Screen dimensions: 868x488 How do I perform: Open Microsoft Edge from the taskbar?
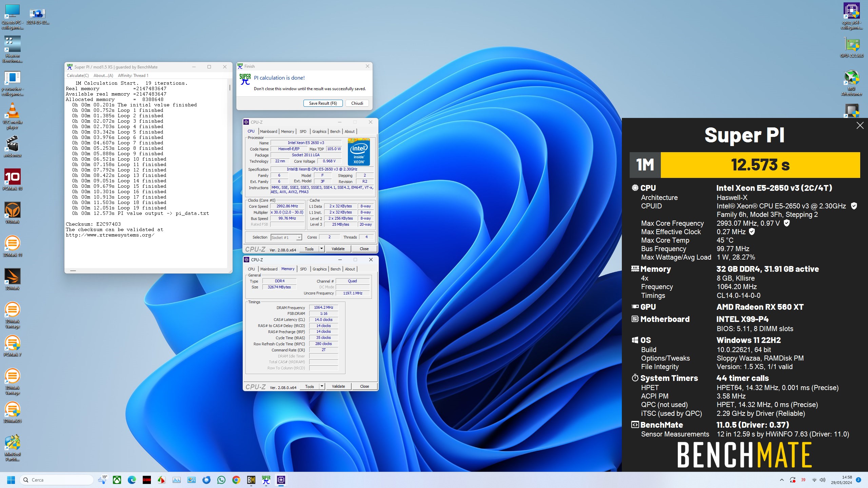tap(132, 480)
